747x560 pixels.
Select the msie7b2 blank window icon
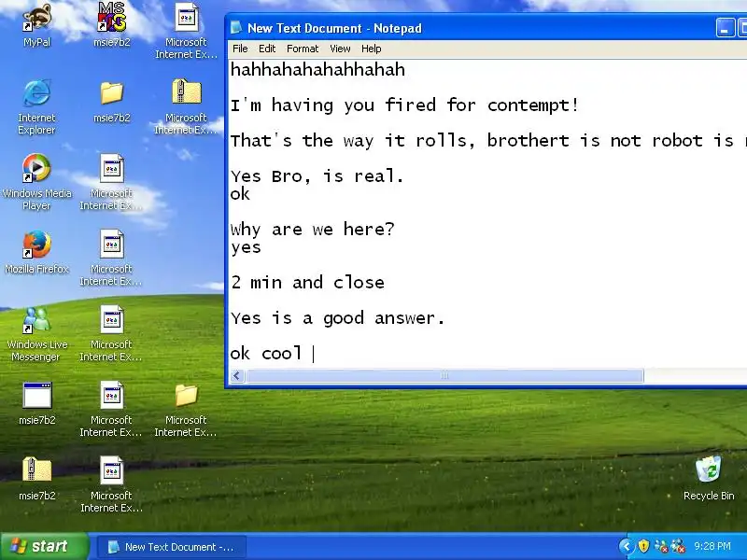(x=36, y=403)
